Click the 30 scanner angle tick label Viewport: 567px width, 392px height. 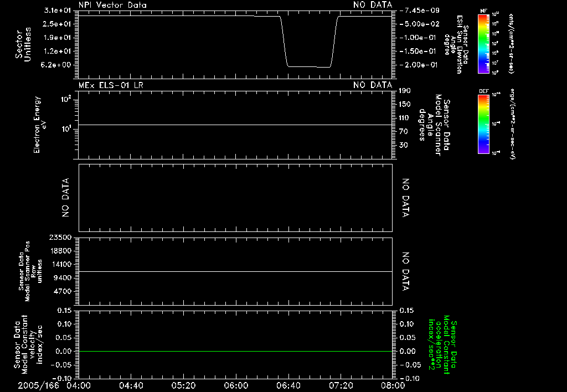403,145
